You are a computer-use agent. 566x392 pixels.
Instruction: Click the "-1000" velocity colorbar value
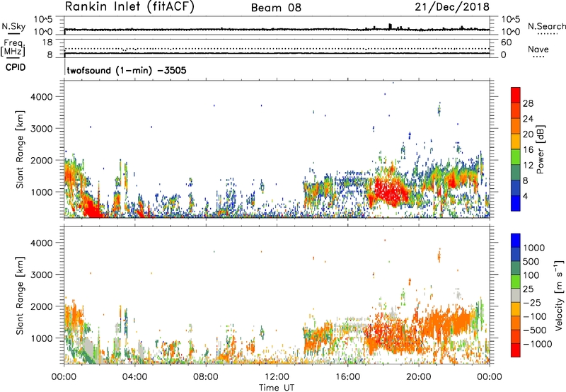coord(537,344)
